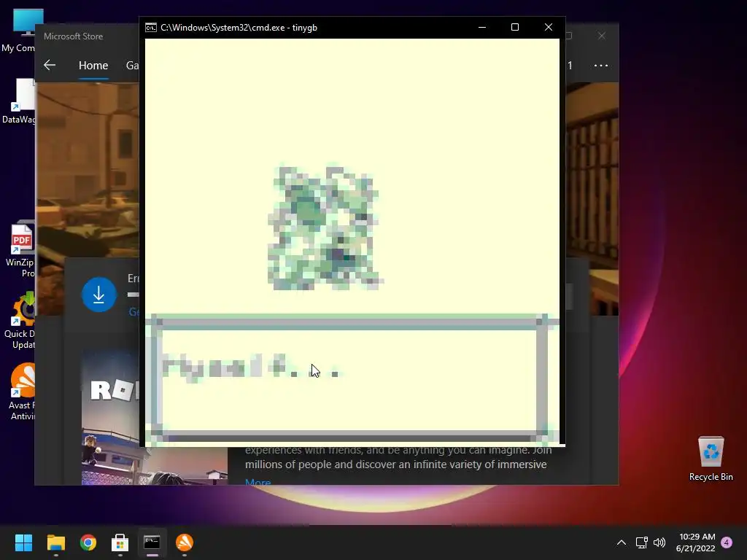Click the blue download icon in Store

point(99,295)
